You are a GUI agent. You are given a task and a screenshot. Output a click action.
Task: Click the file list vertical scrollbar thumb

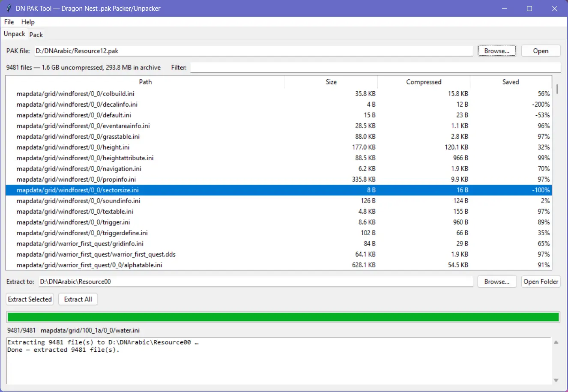pos(557,89)
